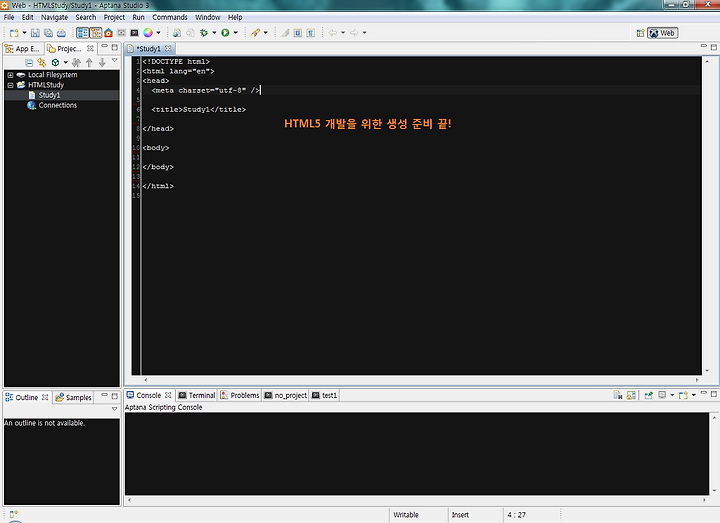Click the Print toolbar icon

pyautogui.click(x=61, y=33)
